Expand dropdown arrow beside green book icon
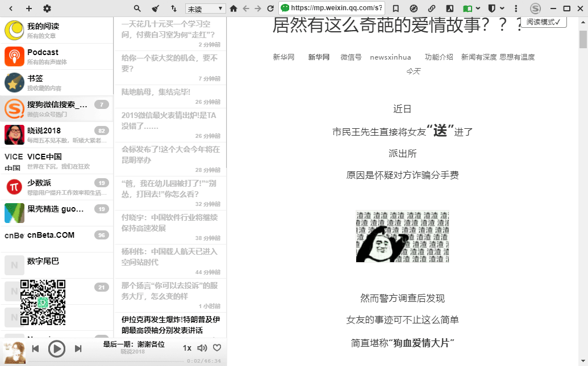 point(478,9)
